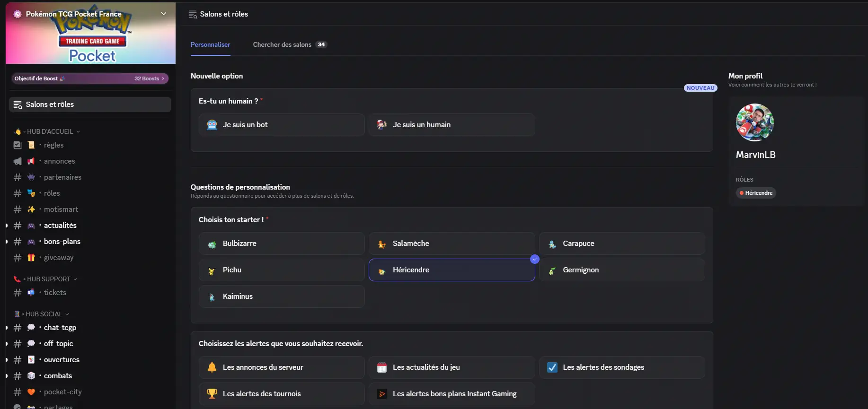Select Je suis un humain option
The width and height of the screenshot is (868, 409).
(452, 125)
